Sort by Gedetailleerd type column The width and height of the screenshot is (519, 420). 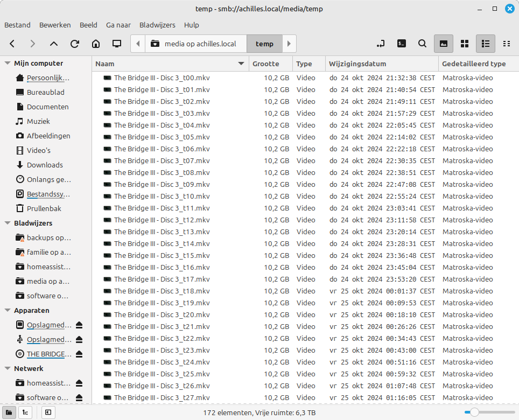(x=479, y=64)
